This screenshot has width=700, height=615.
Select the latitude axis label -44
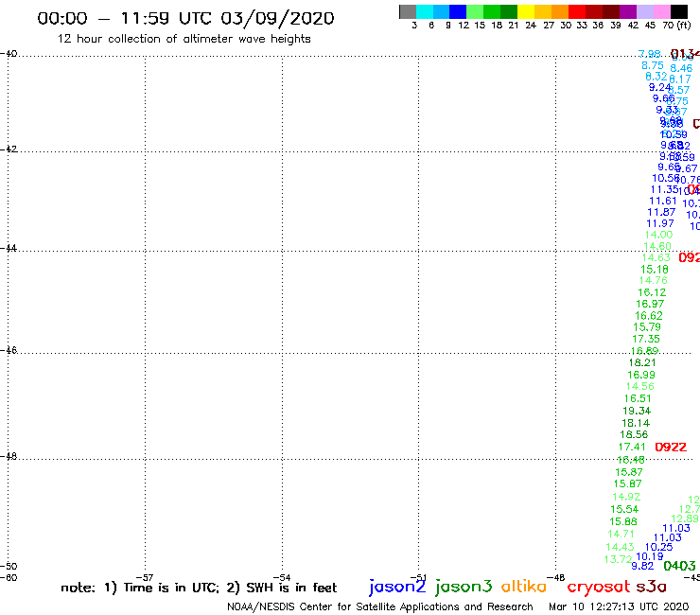[x=9, y=248]
